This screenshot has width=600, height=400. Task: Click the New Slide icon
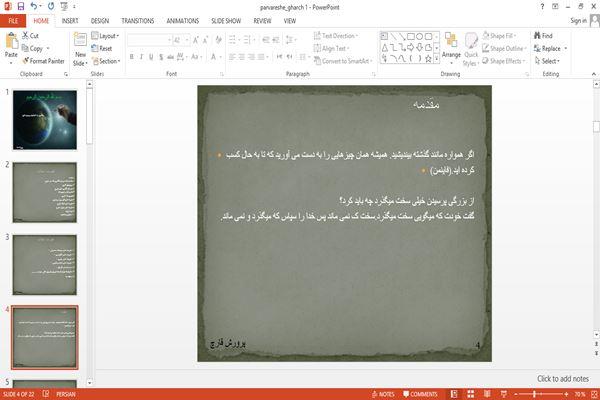(80, 41)
